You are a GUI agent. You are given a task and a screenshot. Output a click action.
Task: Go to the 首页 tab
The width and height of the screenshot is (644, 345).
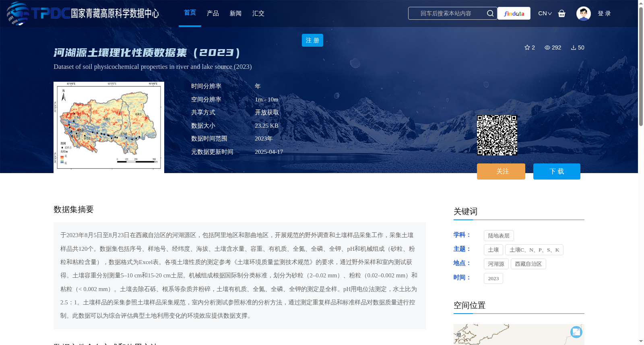click(x=190, y=13)
